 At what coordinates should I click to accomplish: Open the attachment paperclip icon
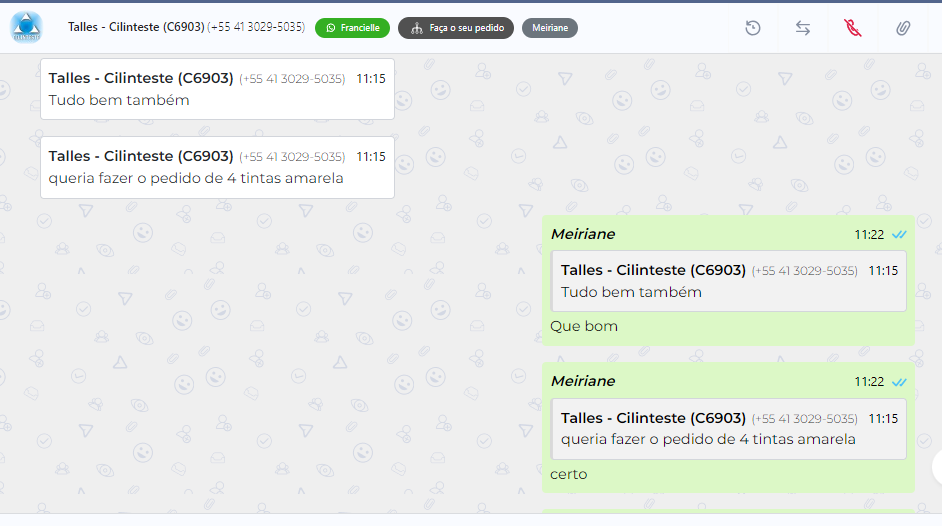click(x=903, y=28)
